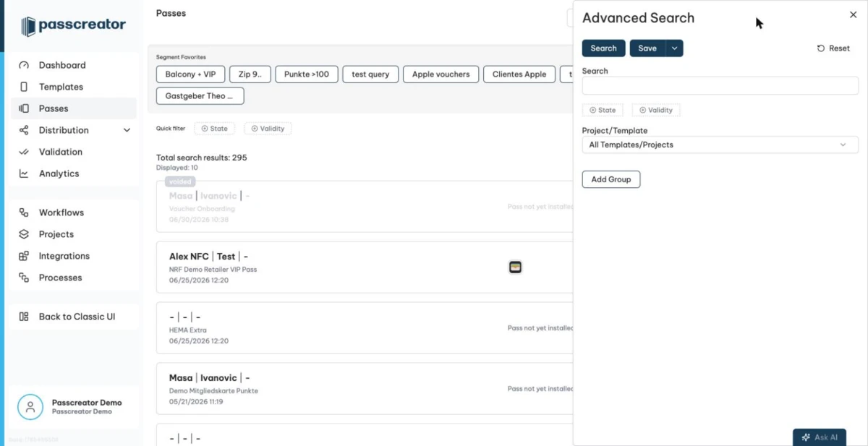Click Add Group button
The height and width of the screenshot is (446, 868).
611,179
